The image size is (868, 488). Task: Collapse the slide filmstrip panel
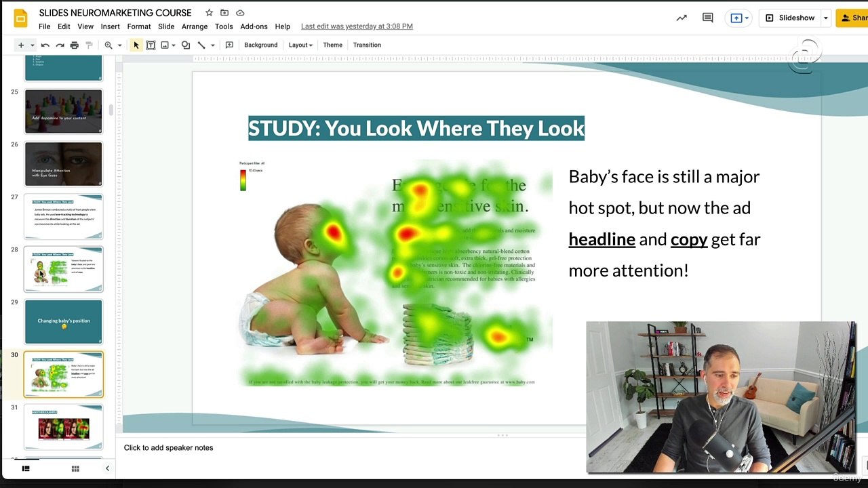click(107, 468)
